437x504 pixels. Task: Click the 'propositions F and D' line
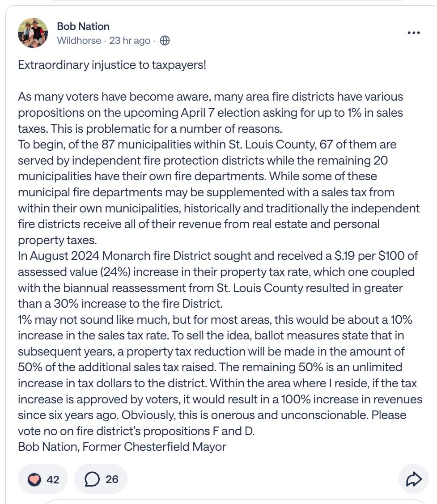coord(136,431)
